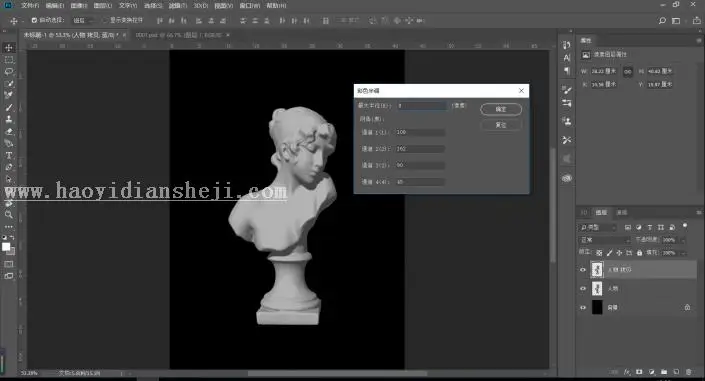Toggle the layer filter on/off switch

685,225
